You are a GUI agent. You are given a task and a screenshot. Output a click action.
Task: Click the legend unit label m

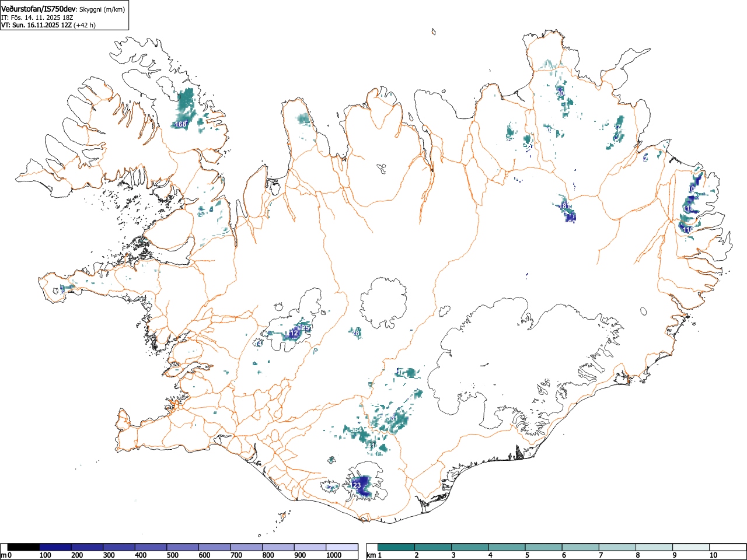[x=4, y=555]
